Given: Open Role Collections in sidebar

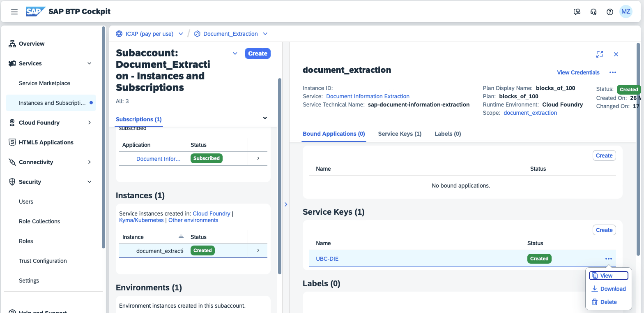Looking at the screenshot, I should (39, 221).
